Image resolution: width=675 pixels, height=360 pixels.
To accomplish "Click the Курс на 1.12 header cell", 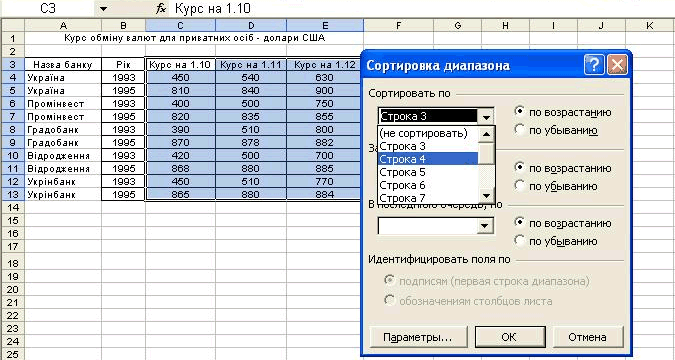I will (325, 65).
